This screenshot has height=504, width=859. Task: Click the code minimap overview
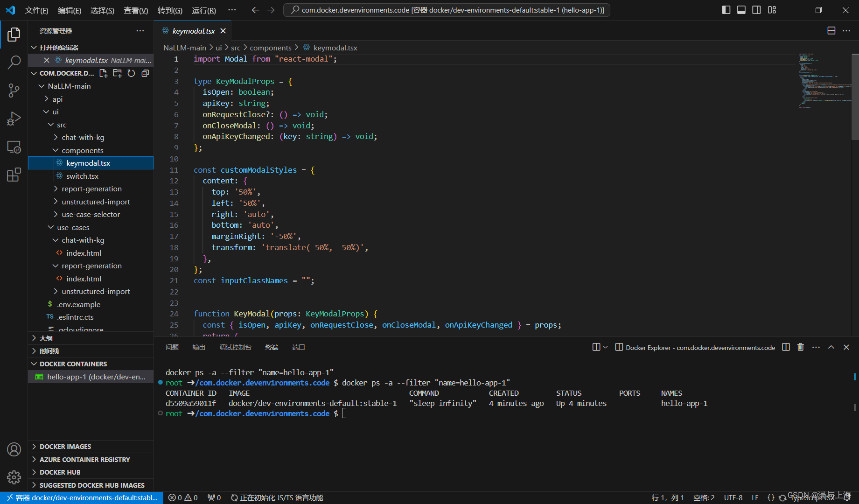tap(824, 80)
